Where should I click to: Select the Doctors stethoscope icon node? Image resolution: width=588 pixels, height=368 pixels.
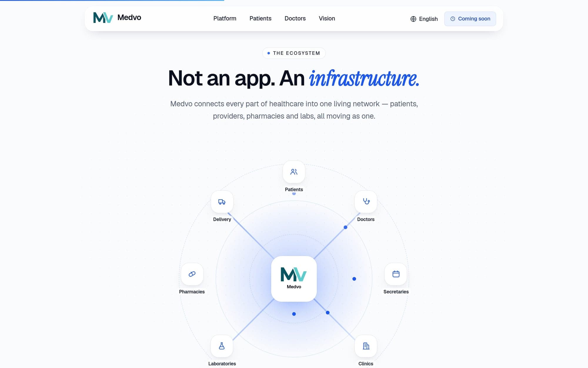coord(366,202)
